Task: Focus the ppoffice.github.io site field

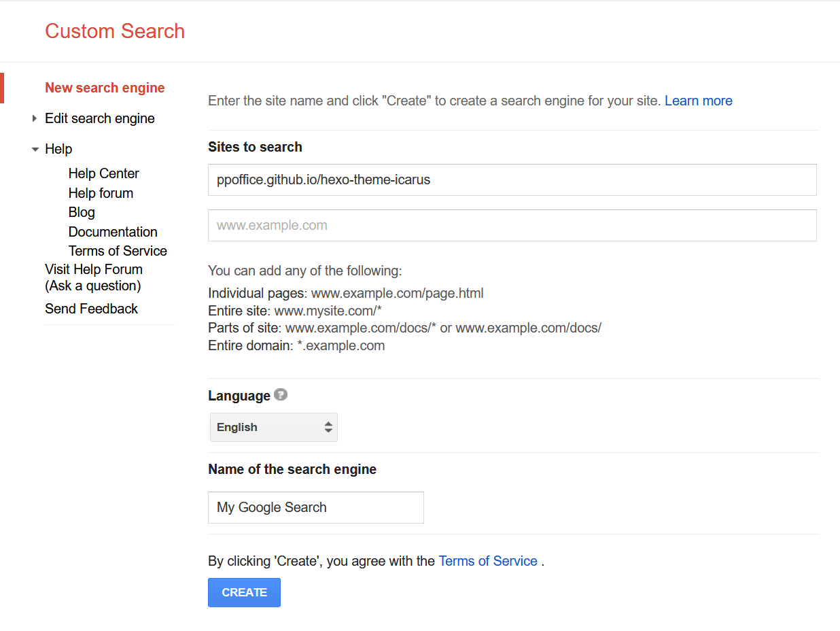Action: pyautogui.click(x=512, y=180)
